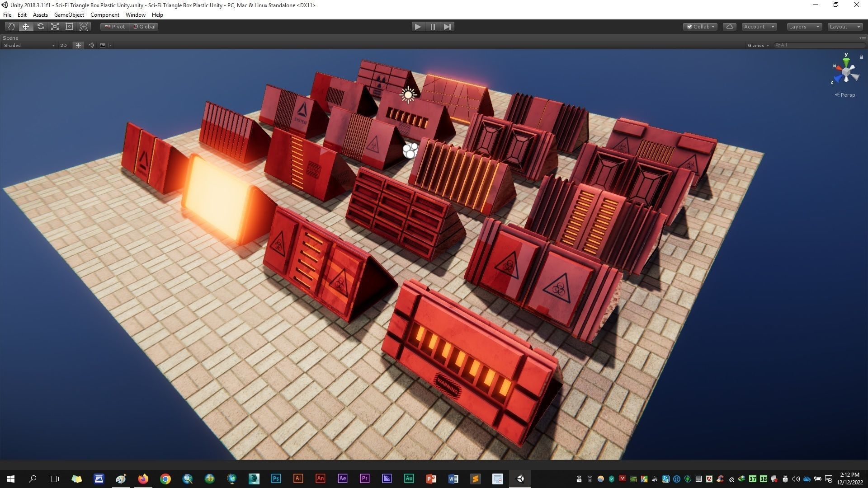Open the cloud Services button
The image size is (868, 488).
[x=729, y=27]
